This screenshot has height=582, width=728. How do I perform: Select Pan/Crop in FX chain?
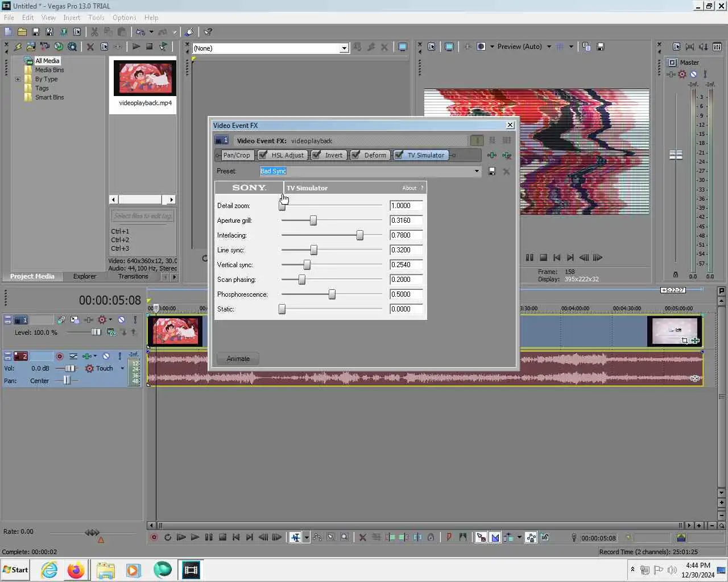236,155
